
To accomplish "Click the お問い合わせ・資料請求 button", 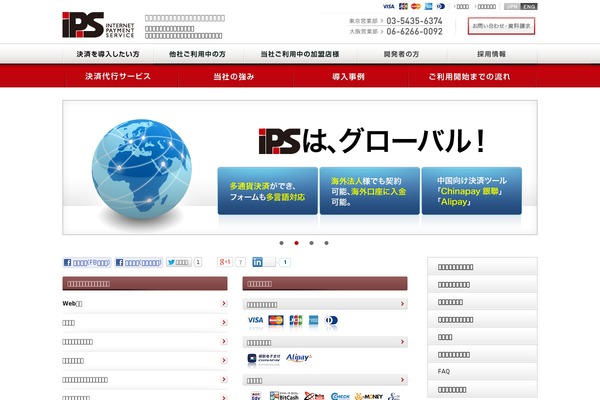I will 501,26.
